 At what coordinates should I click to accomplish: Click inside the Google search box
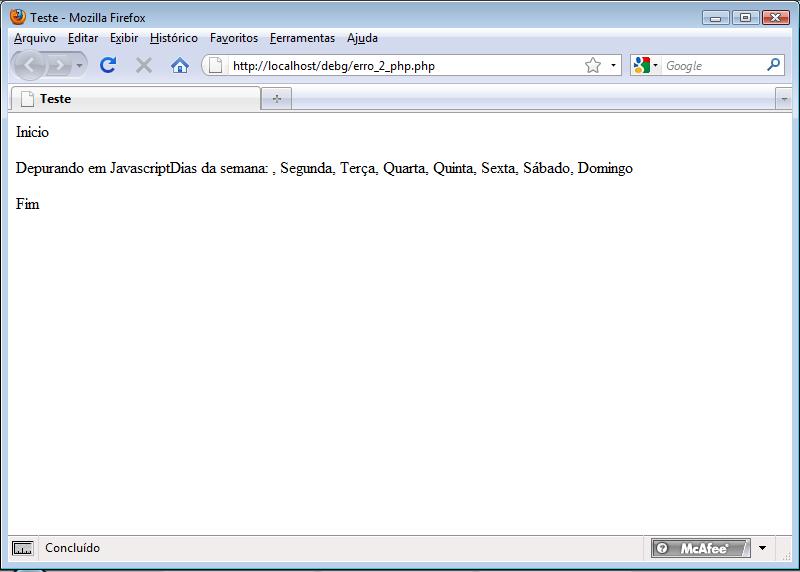point(713,66)
